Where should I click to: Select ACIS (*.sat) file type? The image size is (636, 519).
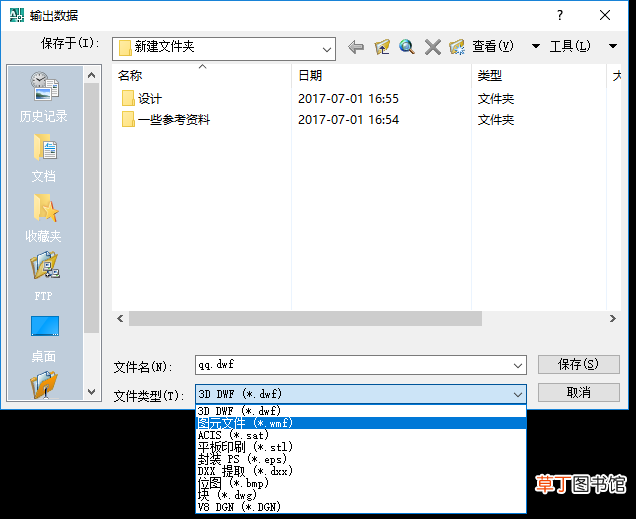361,435
